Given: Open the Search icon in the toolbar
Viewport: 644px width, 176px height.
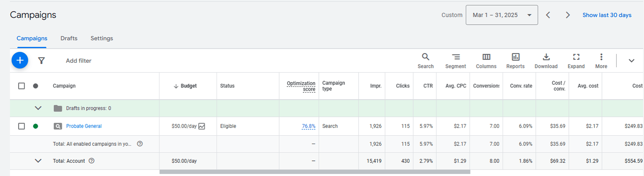Looking at the screenshot, I should click(x=425, y=57).
